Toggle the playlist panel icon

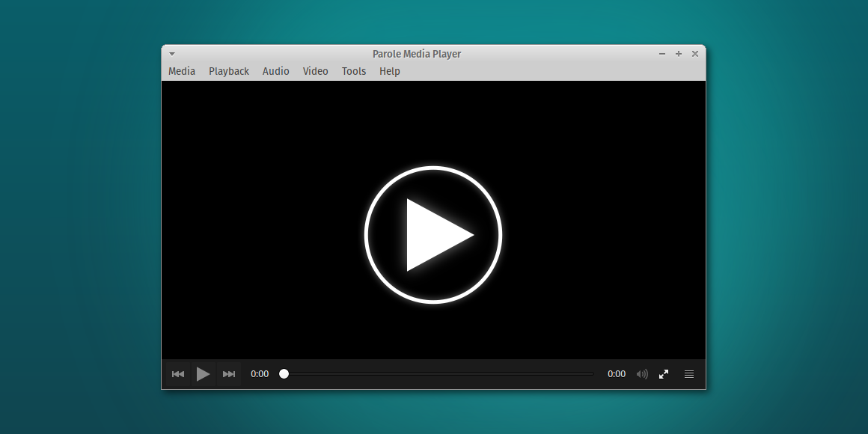click(689, 374)
